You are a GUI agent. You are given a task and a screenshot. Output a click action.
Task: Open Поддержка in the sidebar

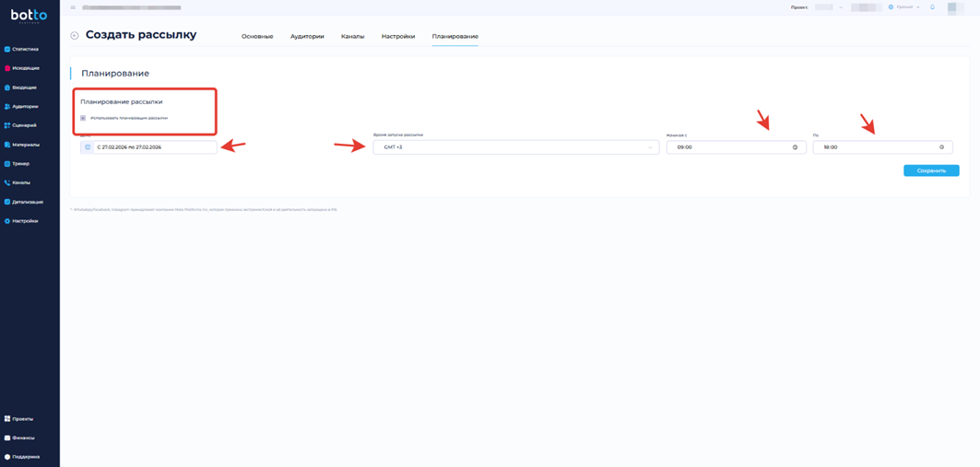tap(25, 457)
